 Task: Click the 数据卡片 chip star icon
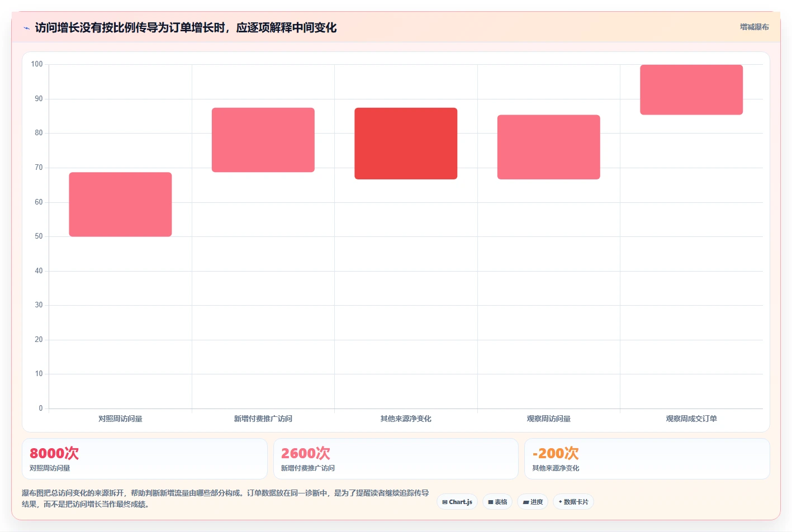[x=561, y=502]
